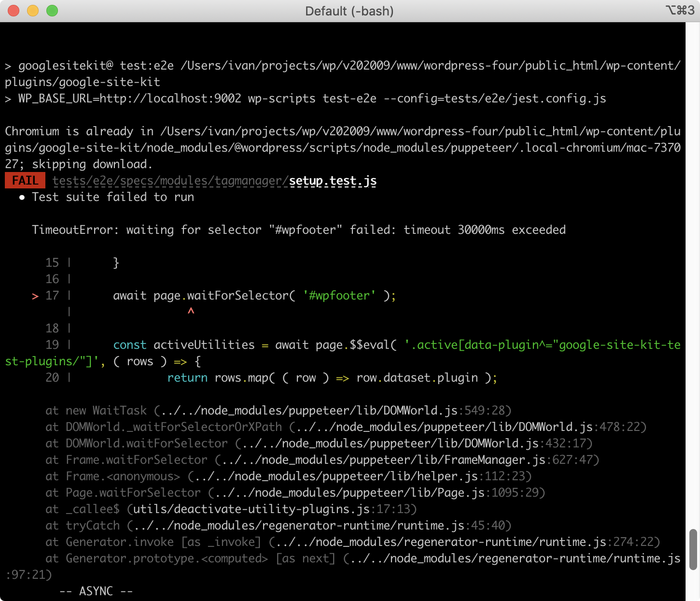
Task: Click the '#wpfooter' selector string on line 17
Action: coord(339,295)
